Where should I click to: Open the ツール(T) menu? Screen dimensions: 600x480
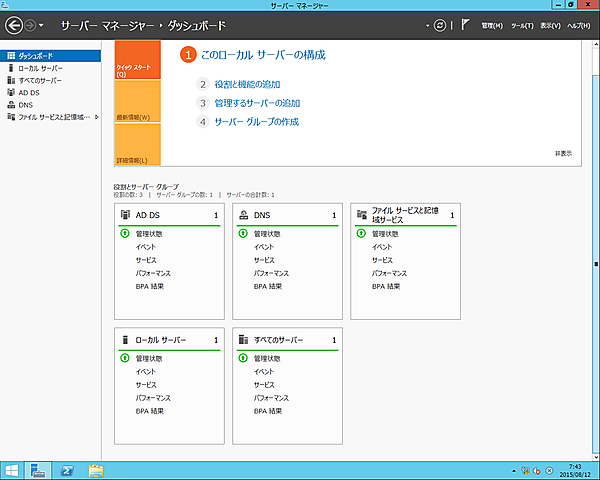pyautogui.click(x=522, y=26)
